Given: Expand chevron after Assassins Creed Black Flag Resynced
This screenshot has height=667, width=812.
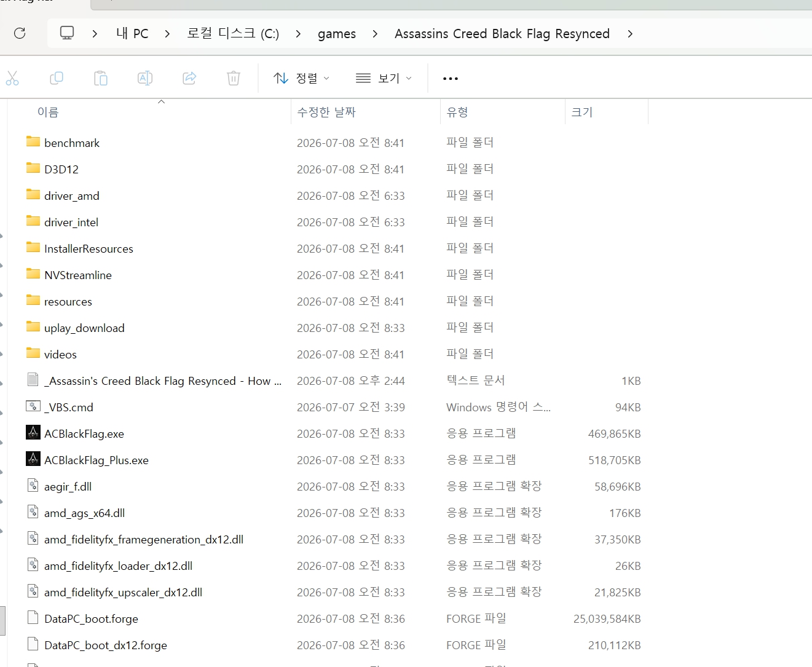Looking at the screenshot, I should (x=629, y=34).
